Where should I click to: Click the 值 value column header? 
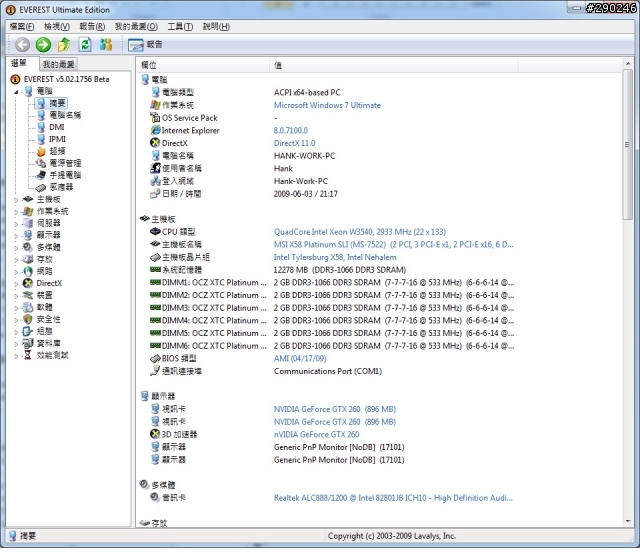pyautogui.click(x=393, y=65)
